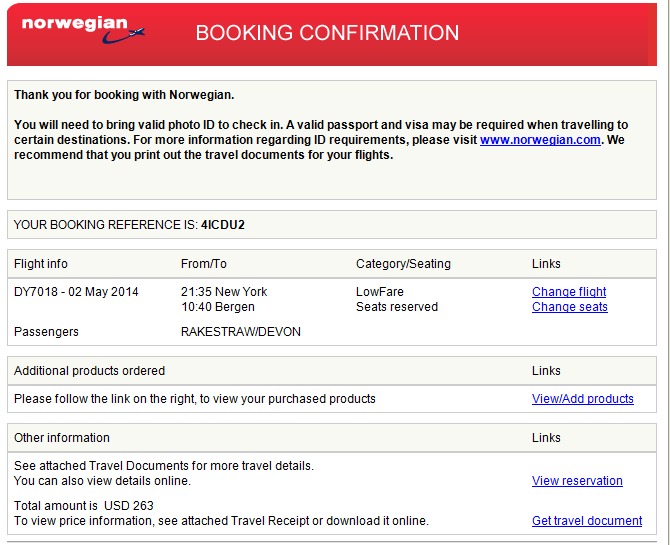Select the booking reference 4ICDU2
670x545 pixels.
(x=223, y=225)
